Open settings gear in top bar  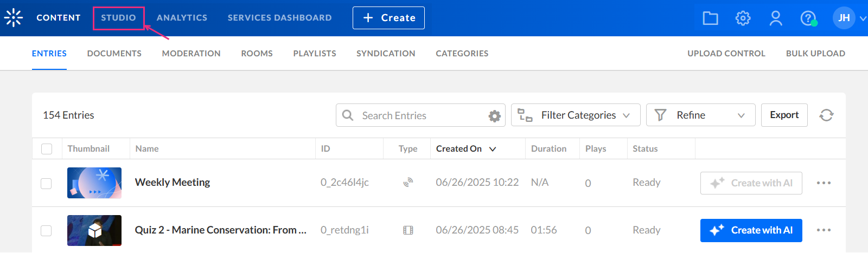click(743, 18)
